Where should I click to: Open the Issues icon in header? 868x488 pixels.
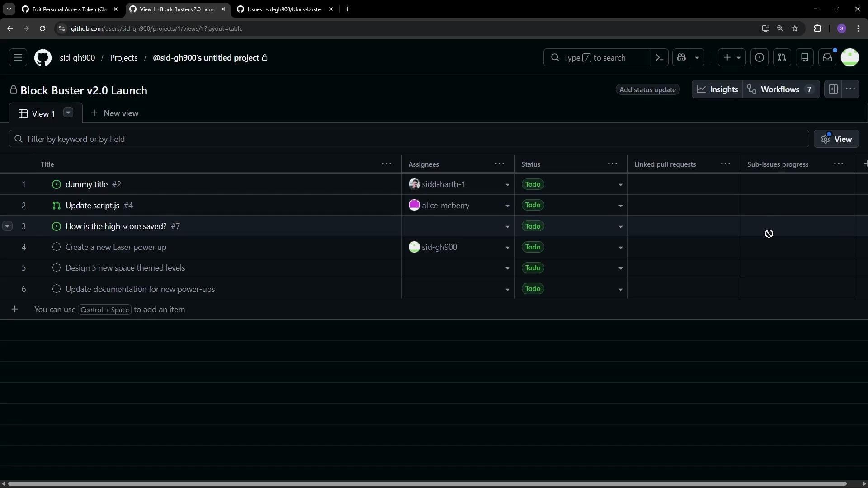coord(759,58)
